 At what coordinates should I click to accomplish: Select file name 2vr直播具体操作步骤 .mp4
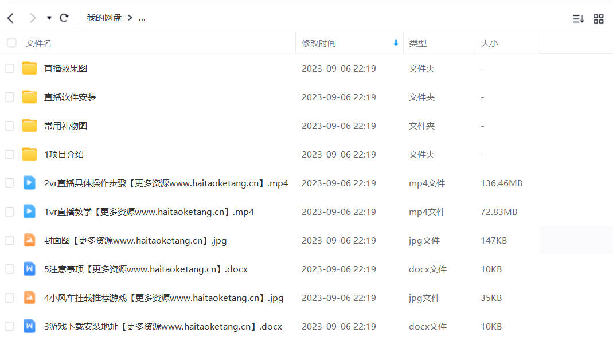[166, 183]
